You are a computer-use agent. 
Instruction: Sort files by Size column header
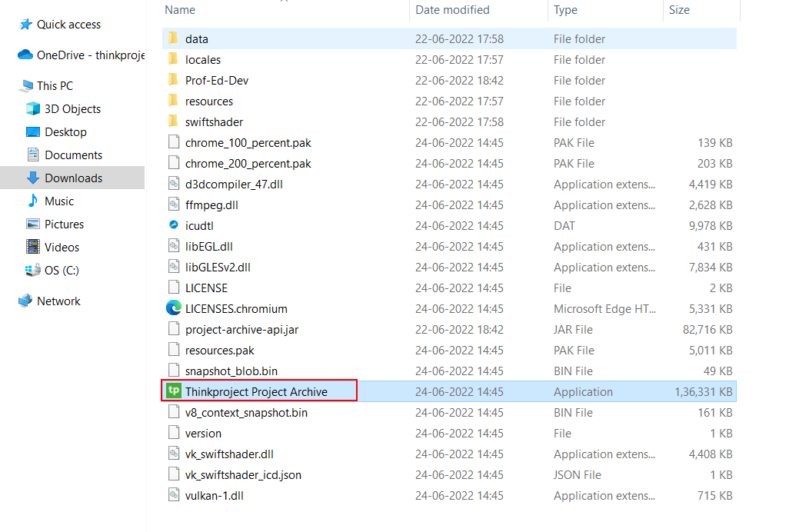click(679, 10)
